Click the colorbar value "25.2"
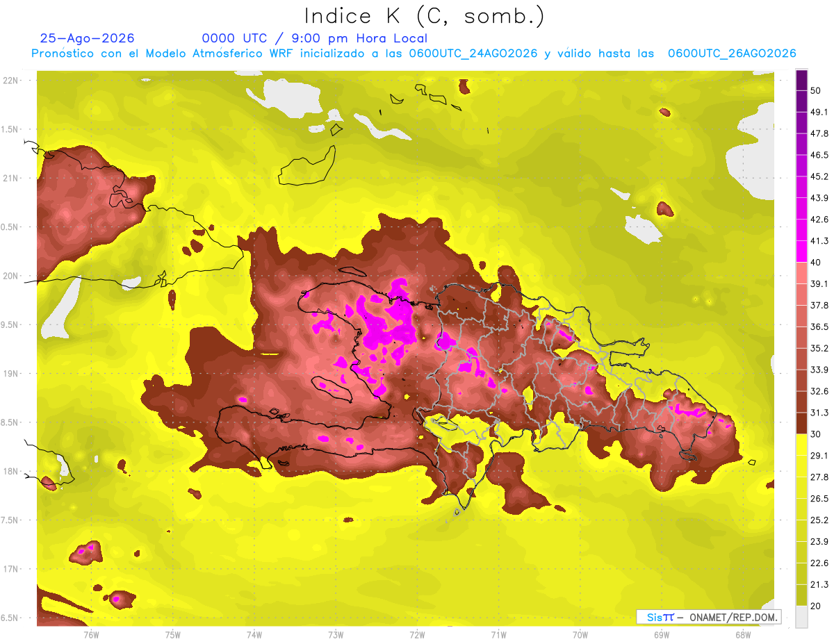Image resolution: width=834 pixels, height=644 pixels. (x=819, y=520)
